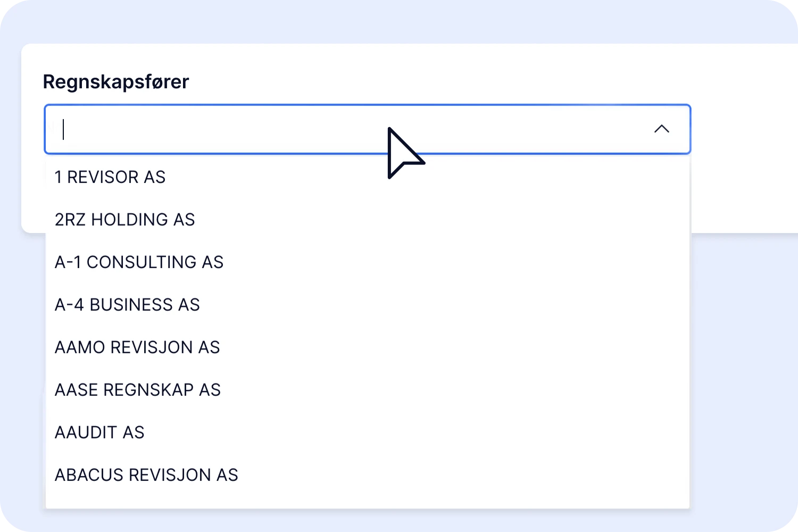798x532 pixels.
Task: Pick AAUDIT AS from the options
Action: [99, 433]
